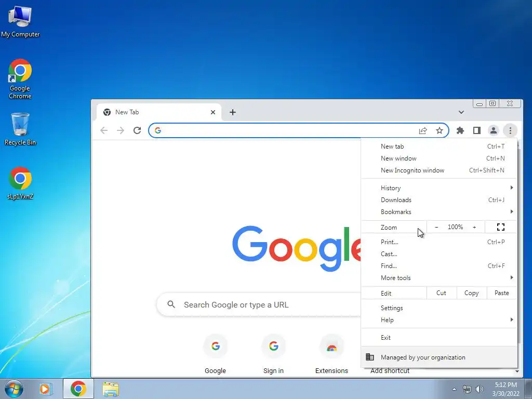This screenshot has width=532, height=399.
Task: Click the building icon beside Managed by your organization
Action: pos(370,357)
